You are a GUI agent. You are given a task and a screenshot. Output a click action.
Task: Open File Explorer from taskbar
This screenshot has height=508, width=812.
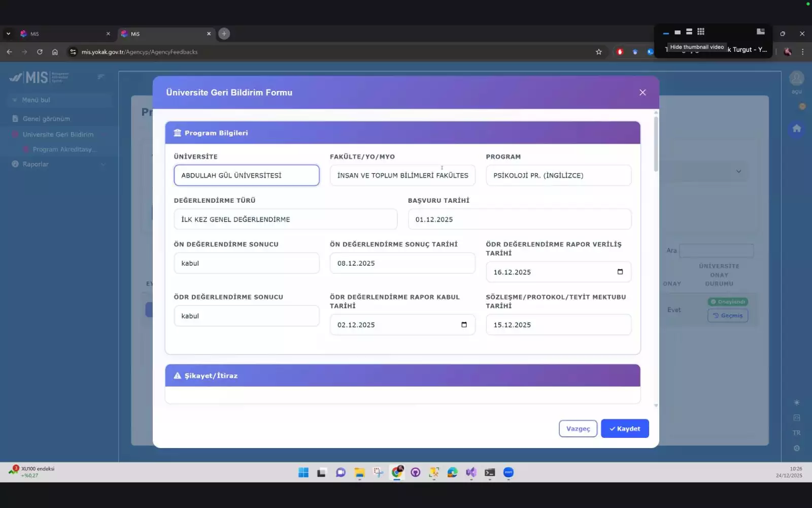[359, 472]
